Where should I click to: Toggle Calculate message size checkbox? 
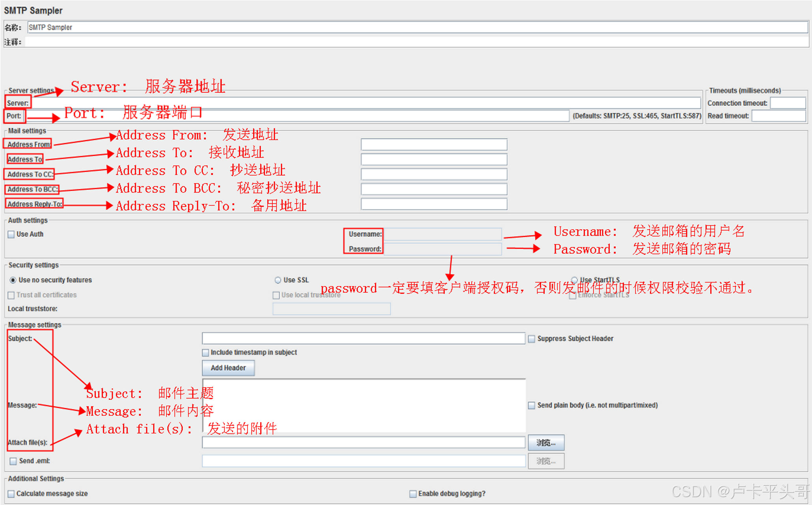[11, 494]
